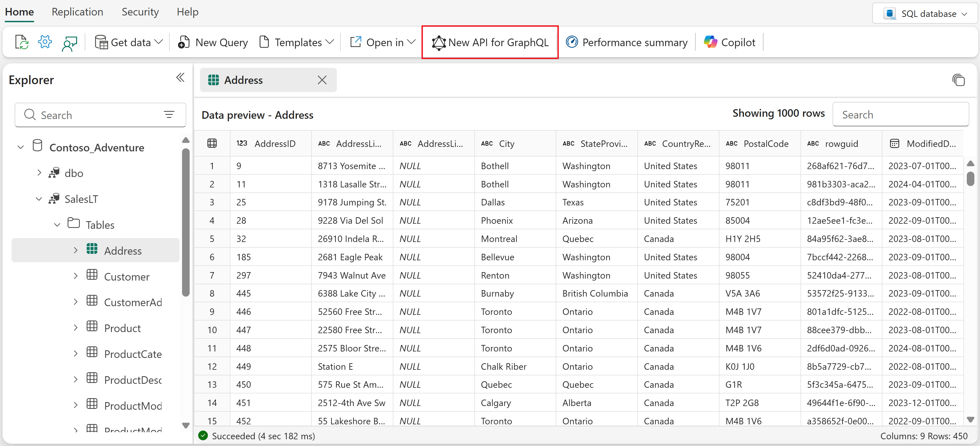Open the Security menu tab
Viewport: 980px width, 446px height.
[x=140, y=12]
